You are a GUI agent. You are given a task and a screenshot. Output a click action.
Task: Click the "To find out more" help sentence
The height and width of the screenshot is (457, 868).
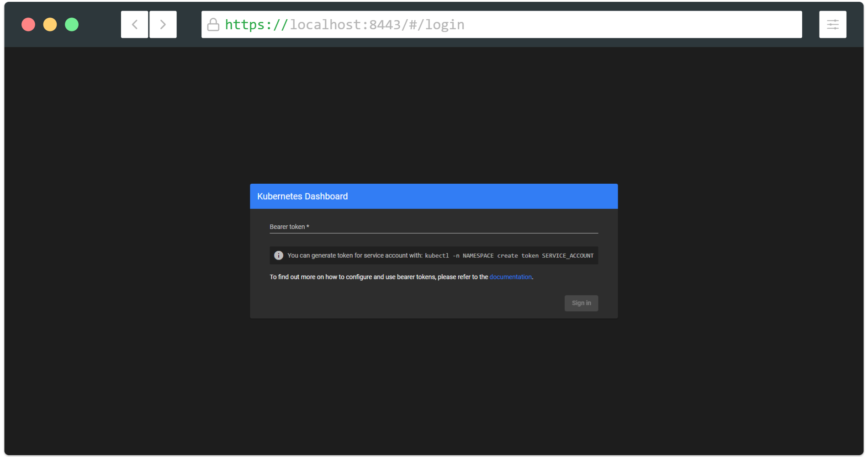(x=379, y=277)
